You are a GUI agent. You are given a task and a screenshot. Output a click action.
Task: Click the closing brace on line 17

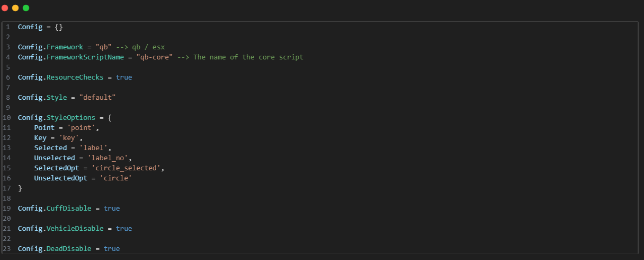[x=20, y=188]
